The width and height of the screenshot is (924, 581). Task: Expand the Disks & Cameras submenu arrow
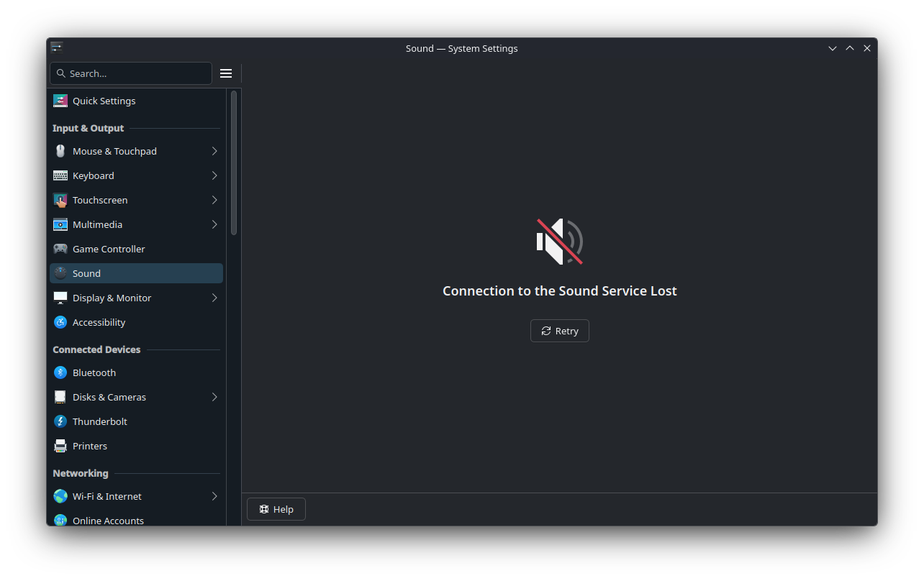point(214,397)
